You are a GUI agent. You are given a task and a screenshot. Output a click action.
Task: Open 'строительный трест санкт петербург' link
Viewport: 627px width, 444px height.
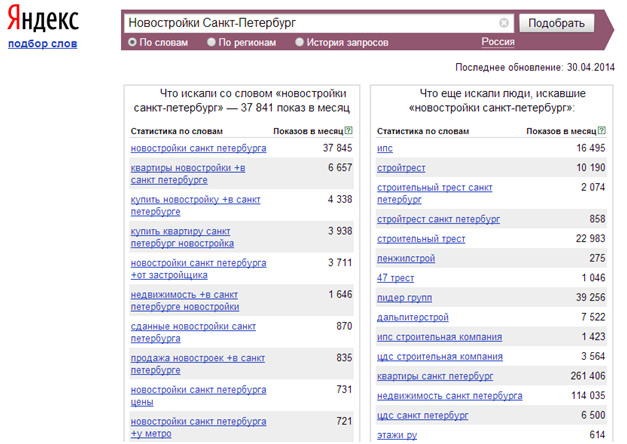(435, 193)
